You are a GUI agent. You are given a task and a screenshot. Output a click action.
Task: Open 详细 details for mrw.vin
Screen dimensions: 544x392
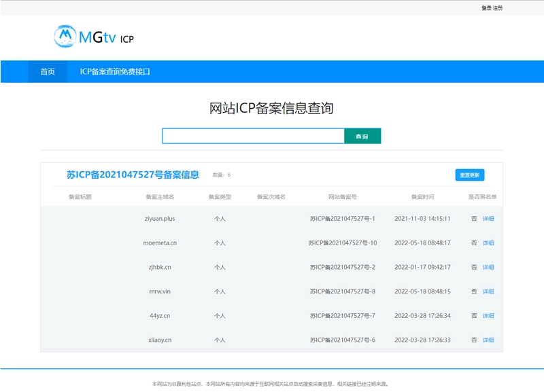point(488,291)
